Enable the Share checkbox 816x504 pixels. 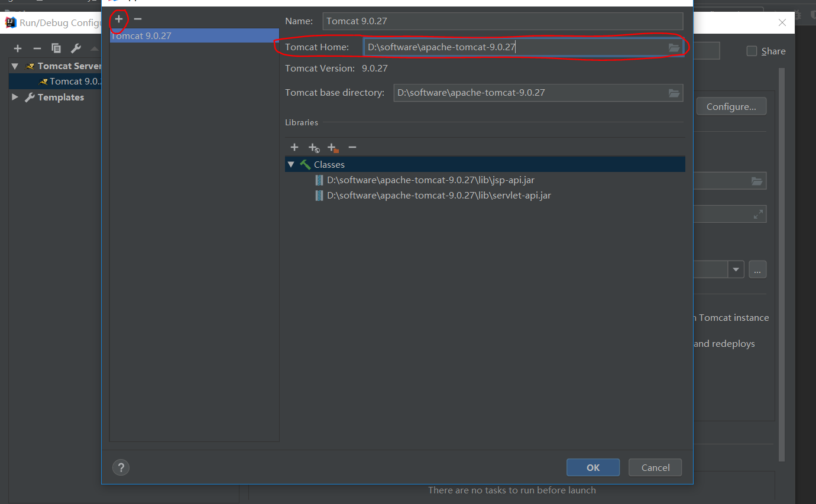coord(752,51)
